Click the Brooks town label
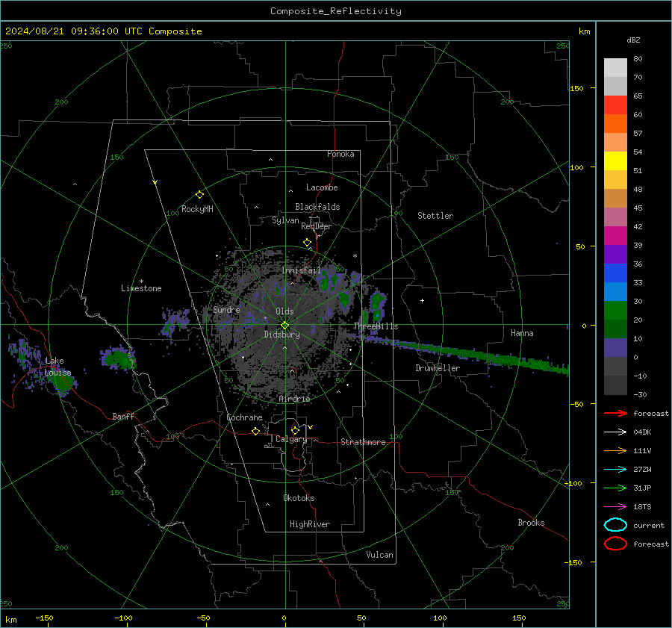Viewport: 672px width, 628px height. pyautogui.click(x=531, y=523)
